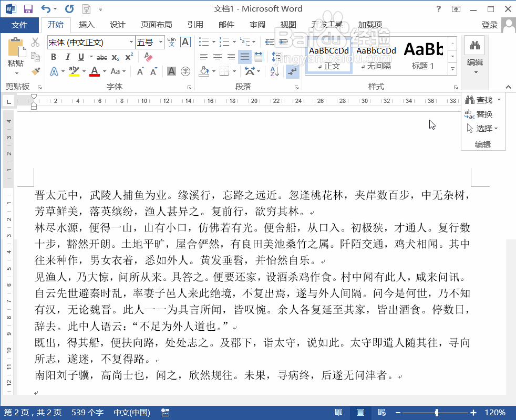Screen dimensions: 516x420
Task: Toggle character shading A
Action: click(x=171, y=71)
